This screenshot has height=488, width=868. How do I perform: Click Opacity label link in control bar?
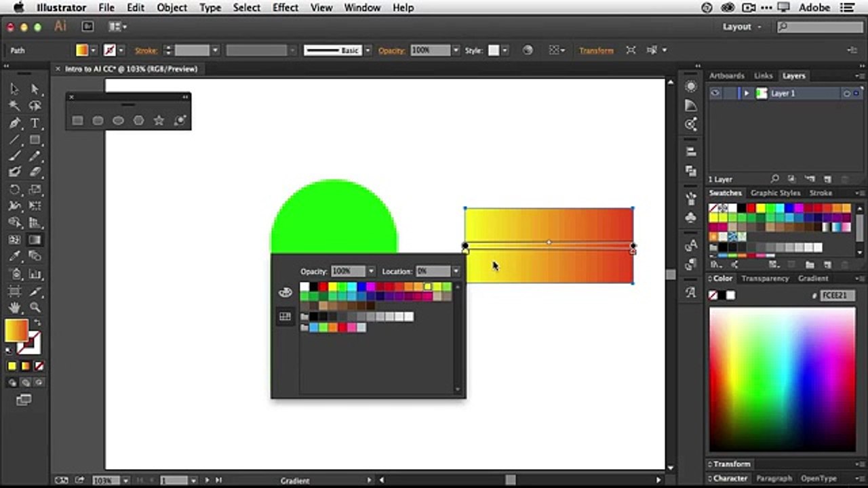click(x=391, y=50)
